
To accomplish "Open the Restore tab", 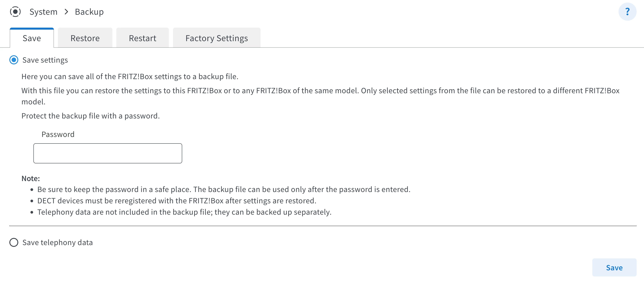I will 85,38.
